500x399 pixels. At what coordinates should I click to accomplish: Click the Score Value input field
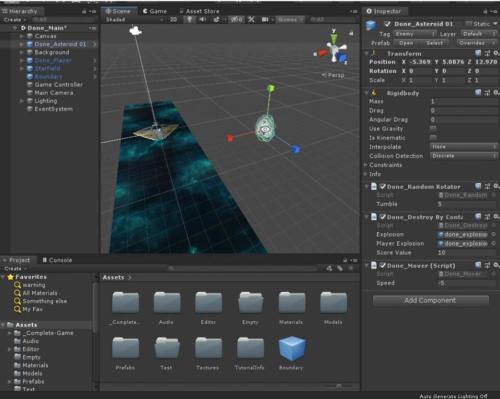[466, 253]
